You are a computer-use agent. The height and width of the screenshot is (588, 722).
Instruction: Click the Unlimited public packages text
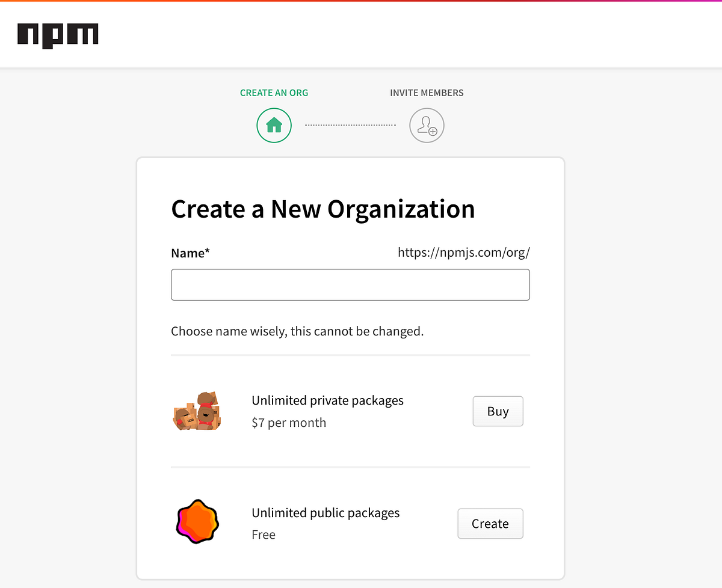click(x=326, y=512)
